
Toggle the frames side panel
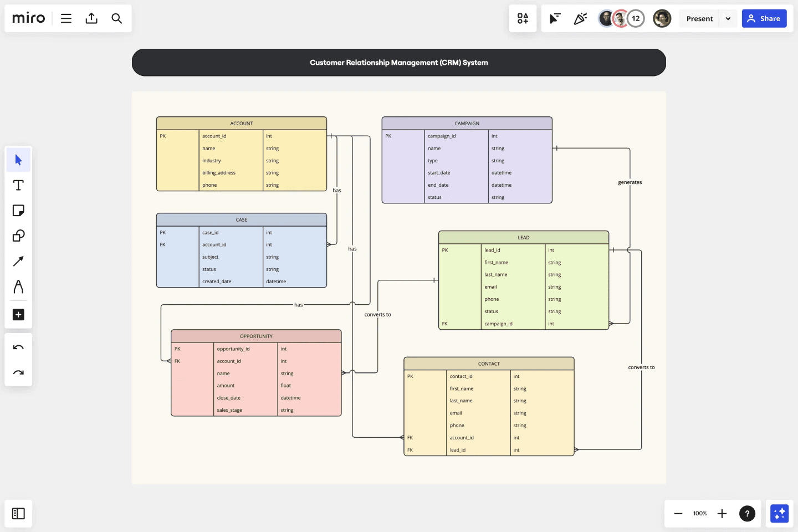pos(18,514)
